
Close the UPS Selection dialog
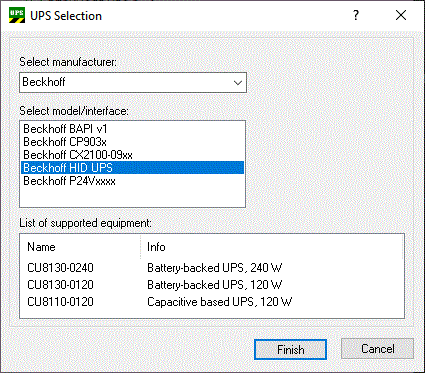point(401,15)
